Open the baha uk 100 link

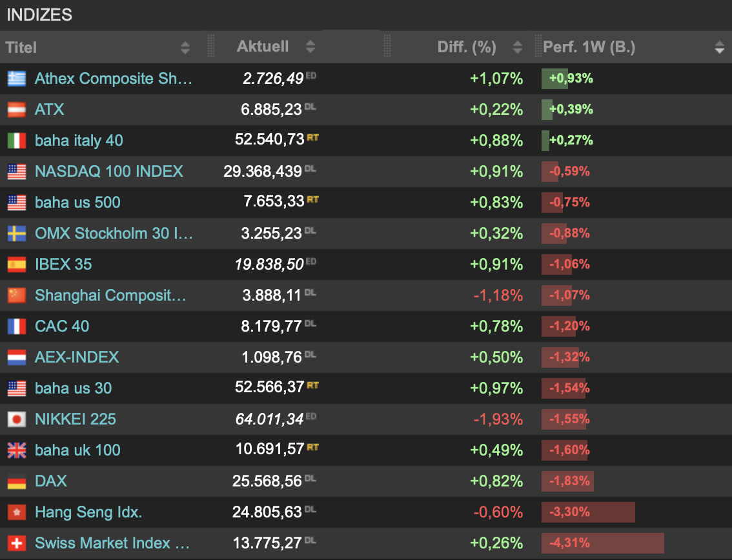(77, 450)
